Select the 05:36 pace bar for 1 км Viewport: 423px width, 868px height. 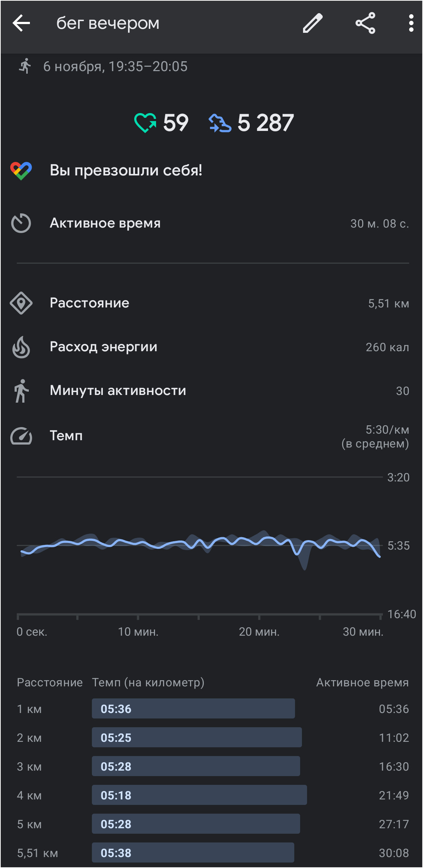tap(193, 709)
